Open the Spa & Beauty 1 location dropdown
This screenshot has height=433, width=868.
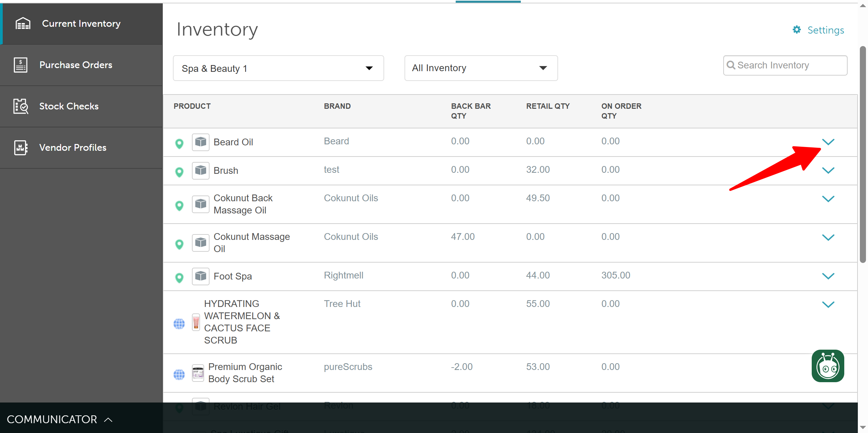278,68
